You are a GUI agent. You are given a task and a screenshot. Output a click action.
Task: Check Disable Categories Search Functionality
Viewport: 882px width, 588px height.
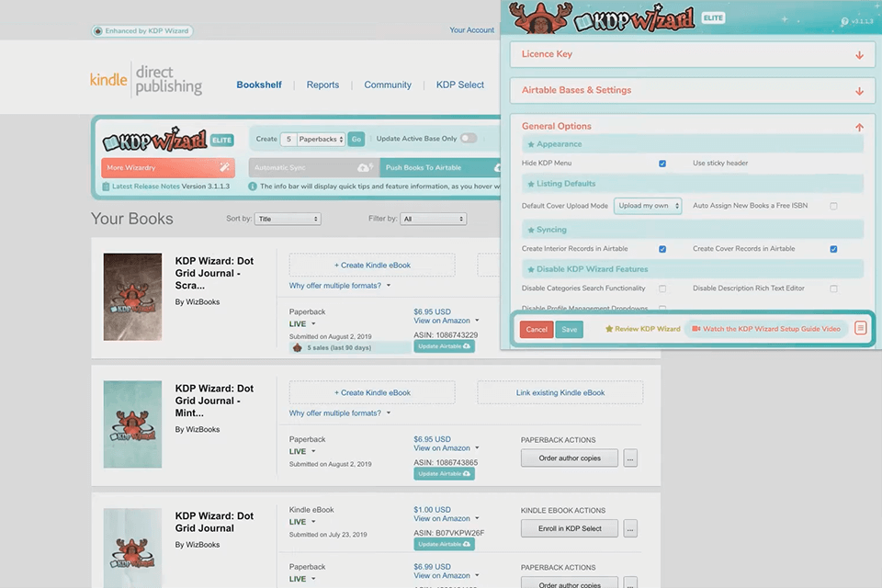[x=662, y=288]
